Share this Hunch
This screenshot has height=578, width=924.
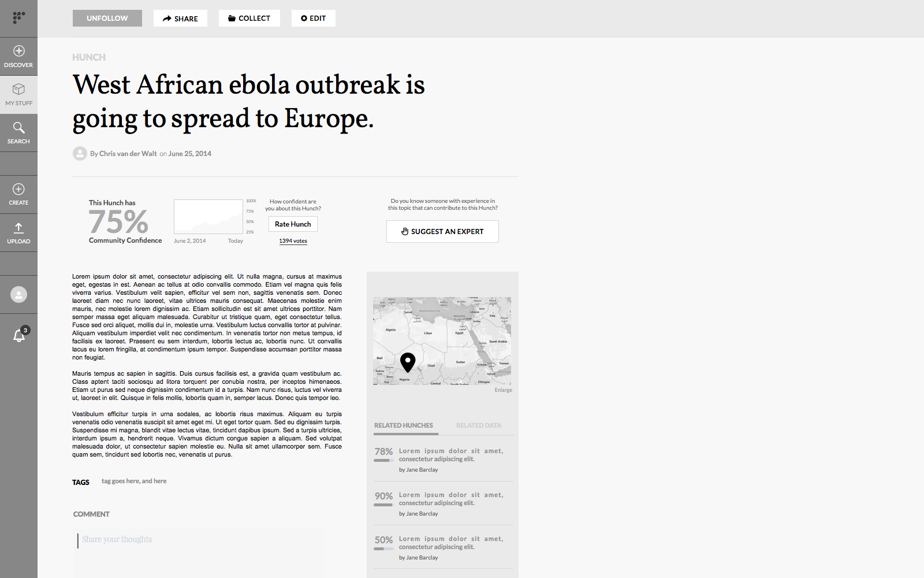180,18
